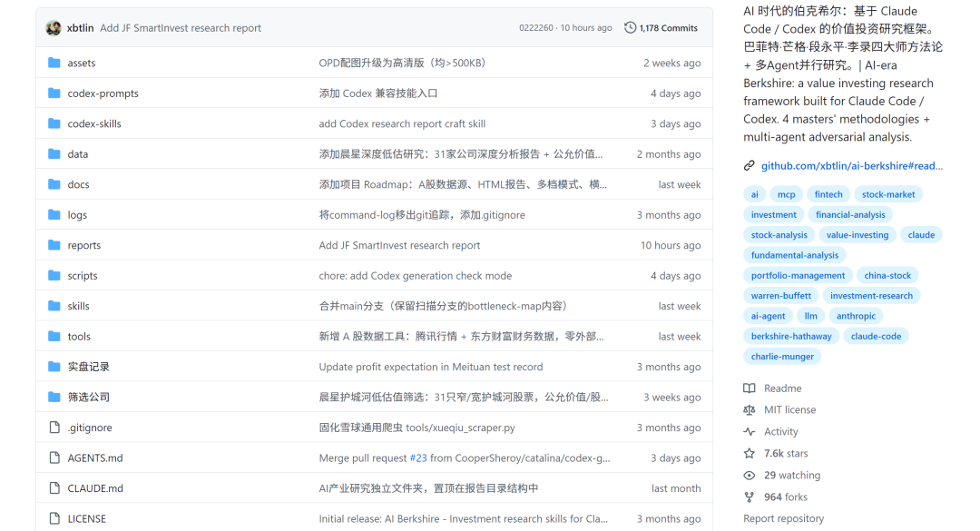
Task: Click the logs folder icon
Action: 54,214
